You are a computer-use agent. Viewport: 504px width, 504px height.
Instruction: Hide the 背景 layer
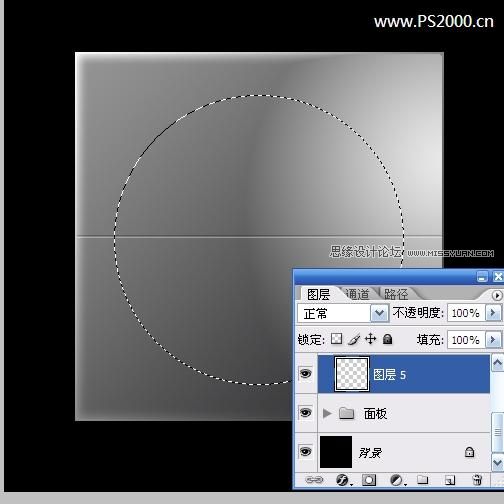click(x=305, y=452)
